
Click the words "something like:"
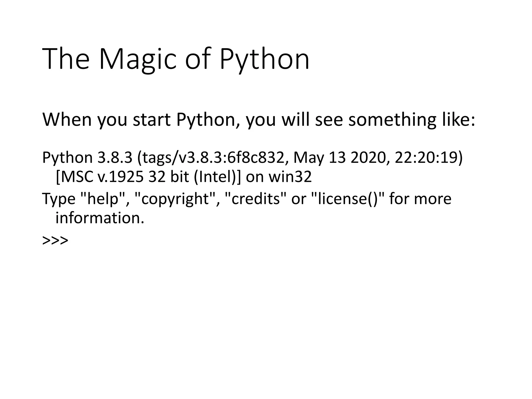[x=412, y=120]
